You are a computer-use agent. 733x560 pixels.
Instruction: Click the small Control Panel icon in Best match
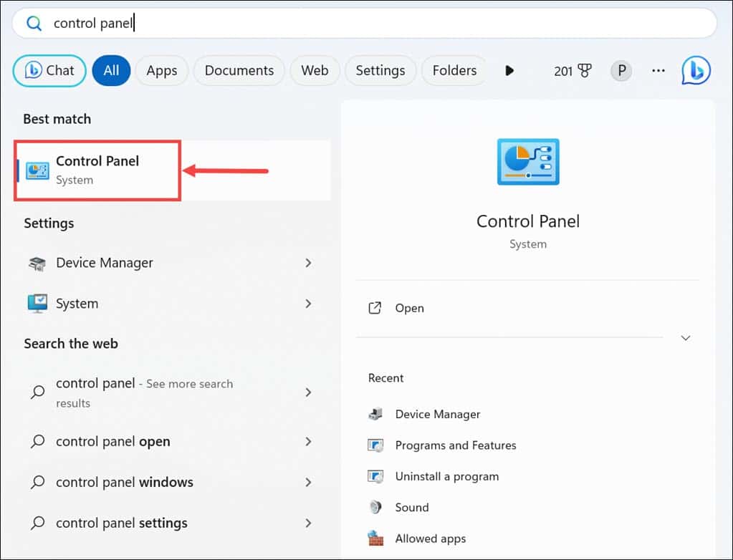tap(37, 170)
